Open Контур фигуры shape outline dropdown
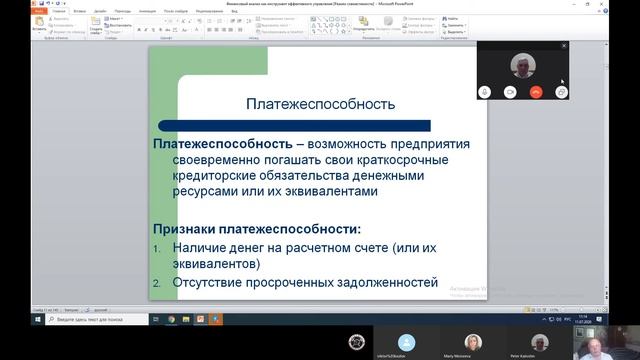This screenshot has height=360, width=640. [419, 25]
